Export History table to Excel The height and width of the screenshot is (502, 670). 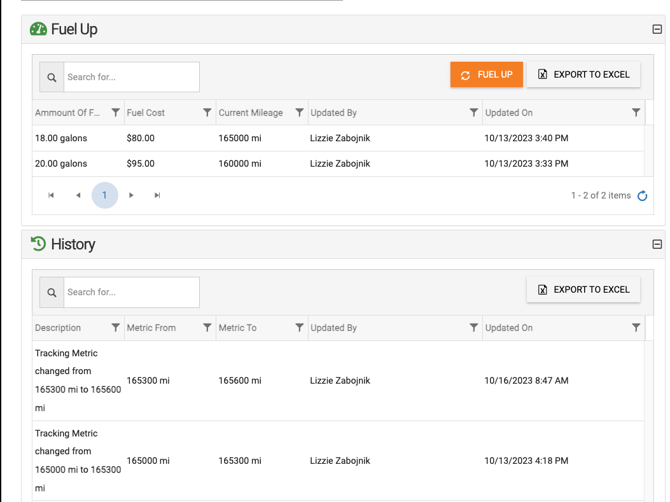(x=583, y=290)
